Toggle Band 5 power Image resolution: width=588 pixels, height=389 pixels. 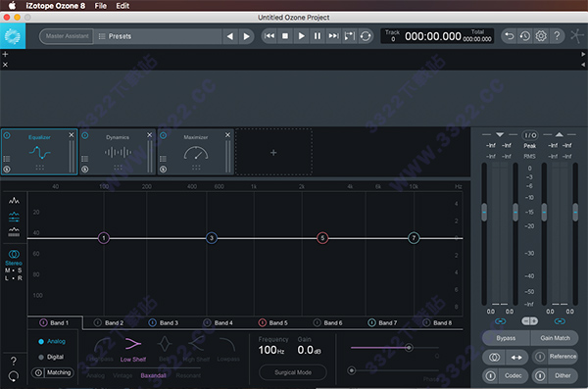click(x=262, y=322)
